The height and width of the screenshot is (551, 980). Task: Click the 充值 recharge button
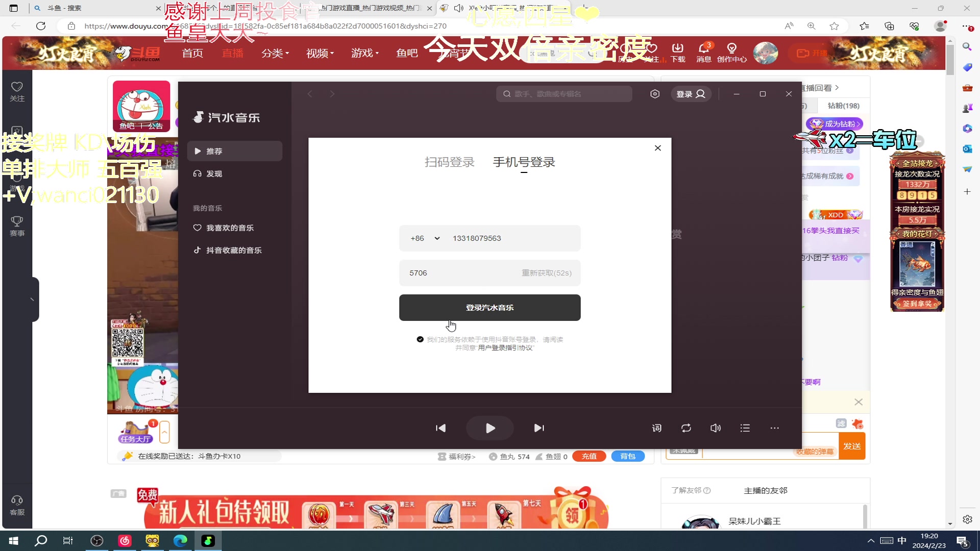click(589, 456)
